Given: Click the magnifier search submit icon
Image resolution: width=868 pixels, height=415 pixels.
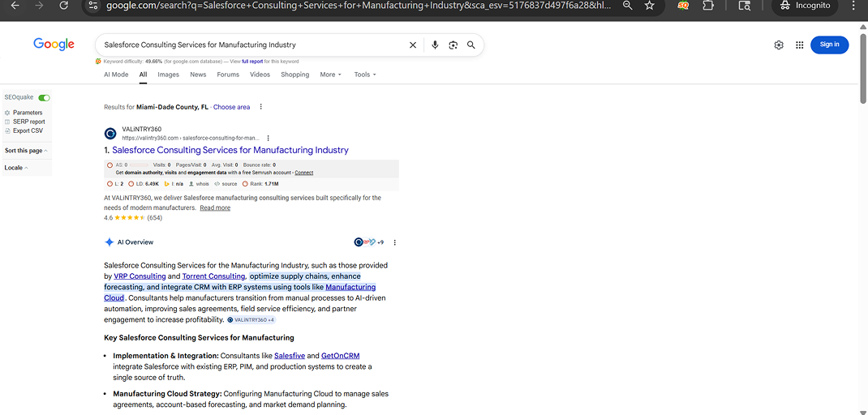Looking at the screenshot, I should pos(471,45).
